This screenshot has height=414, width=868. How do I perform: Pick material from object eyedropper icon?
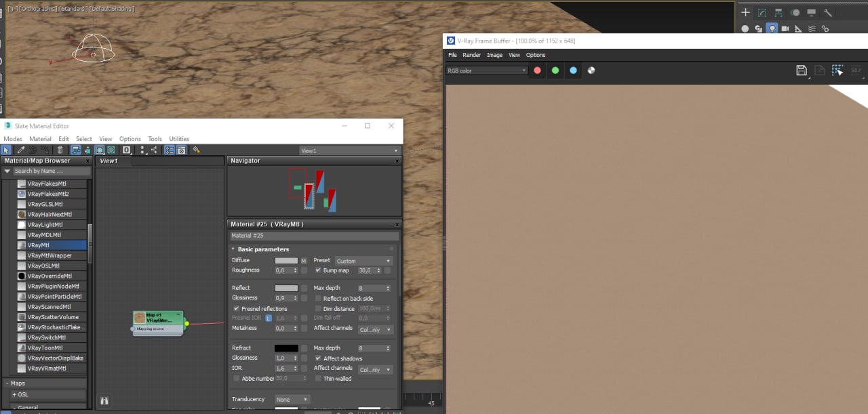(x=20, y=150)
